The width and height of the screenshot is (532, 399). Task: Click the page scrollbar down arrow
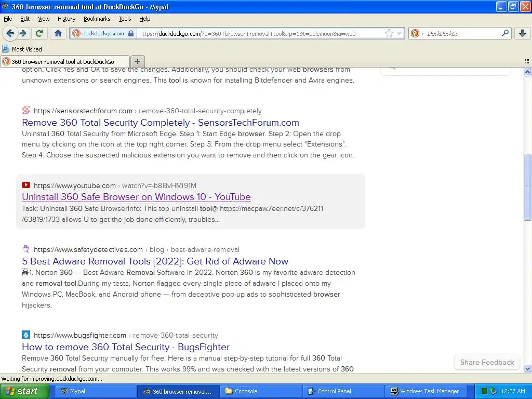pos(527,368)
